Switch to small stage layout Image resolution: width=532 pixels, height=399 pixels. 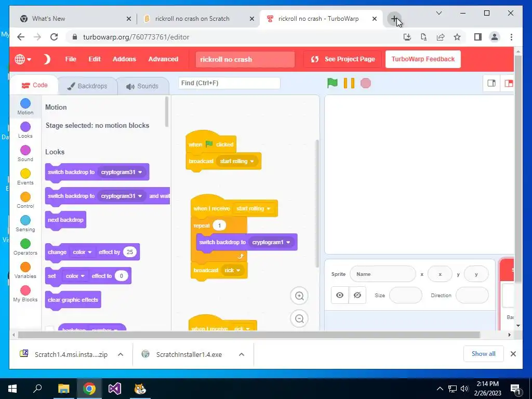(491, 83)
